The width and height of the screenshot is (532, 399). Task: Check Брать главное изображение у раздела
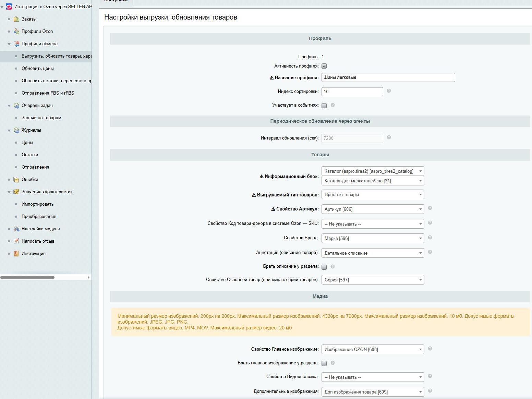coord(324,363)
